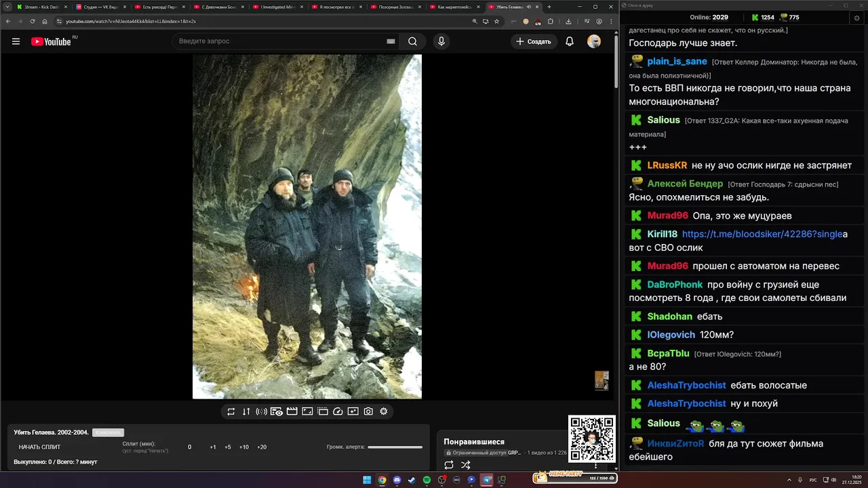Click the speedometer icon in player toolbar
The image size is (868, 488).
tap(338, 411)
